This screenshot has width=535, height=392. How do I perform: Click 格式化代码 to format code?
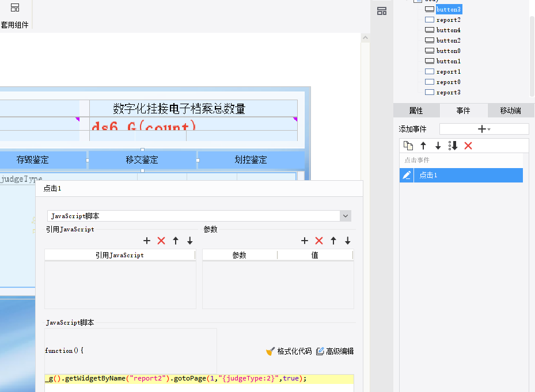(289, 351)
